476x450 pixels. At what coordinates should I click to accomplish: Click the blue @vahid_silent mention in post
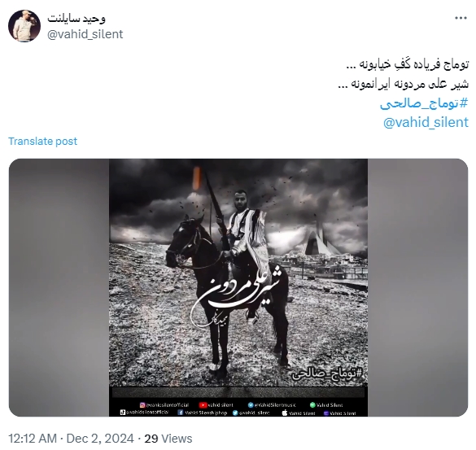tap(426, 122)
